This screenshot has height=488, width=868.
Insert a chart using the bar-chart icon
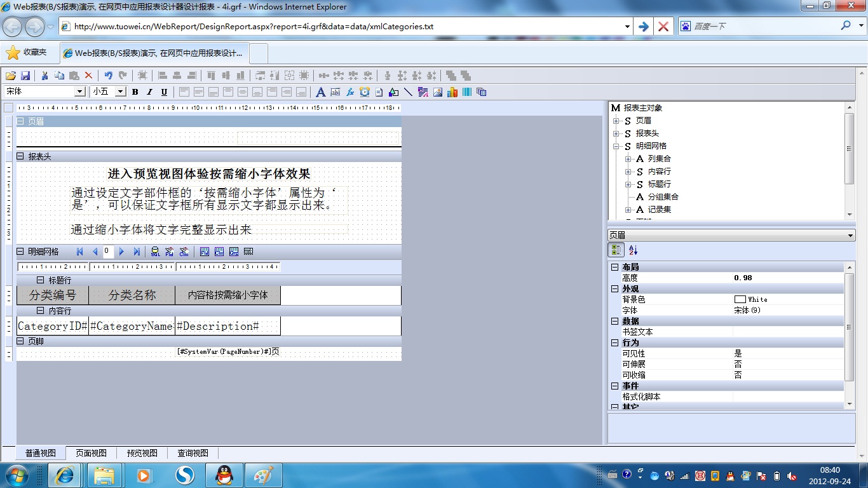452,92
